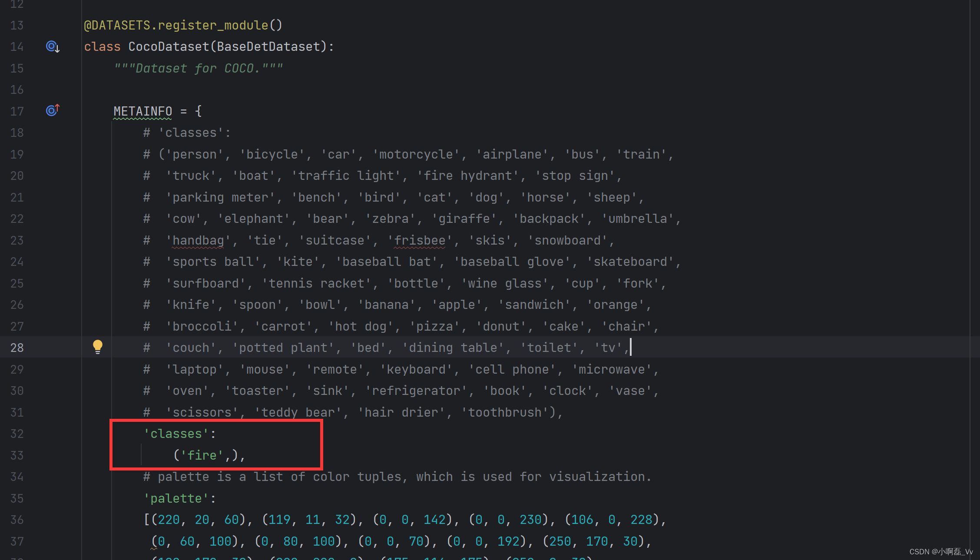Click line number 13 in the gutter
The width and height of the screenshot is (980, 560).
coord(17,25)
